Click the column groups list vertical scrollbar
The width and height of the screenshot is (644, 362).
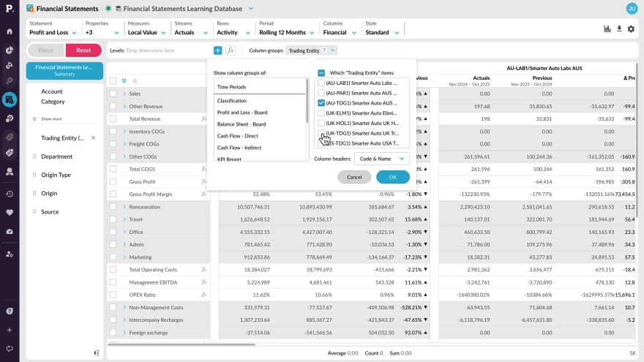click(x=307, y=101)
